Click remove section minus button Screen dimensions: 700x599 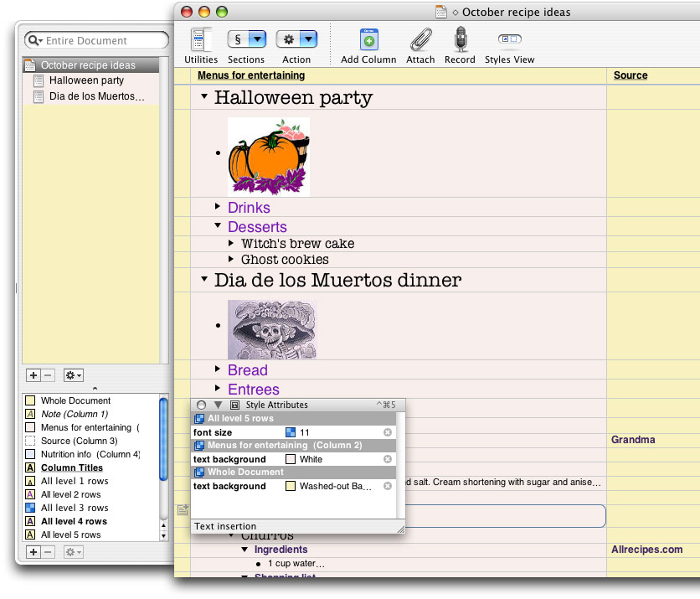point(48,375)
